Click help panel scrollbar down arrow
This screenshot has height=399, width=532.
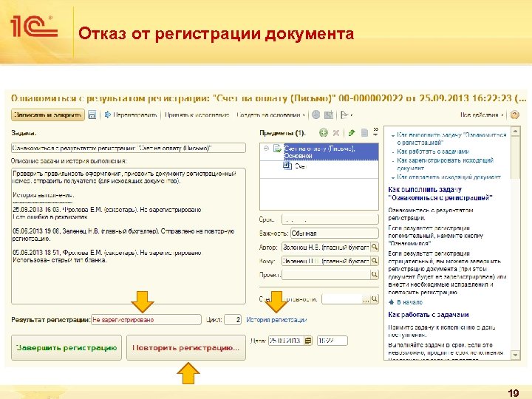[x=516, y=355]
